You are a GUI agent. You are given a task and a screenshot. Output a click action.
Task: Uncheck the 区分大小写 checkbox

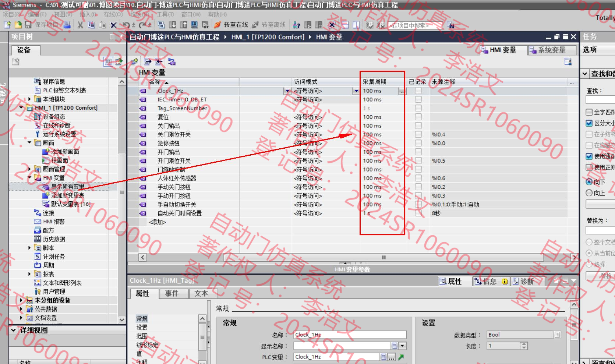589,123
